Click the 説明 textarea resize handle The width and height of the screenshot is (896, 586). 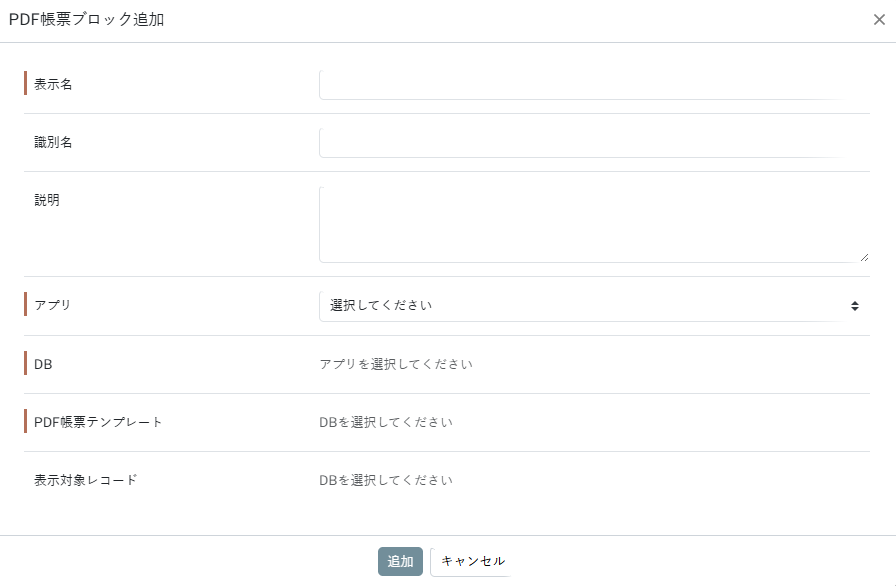click(x=864, y=257)
